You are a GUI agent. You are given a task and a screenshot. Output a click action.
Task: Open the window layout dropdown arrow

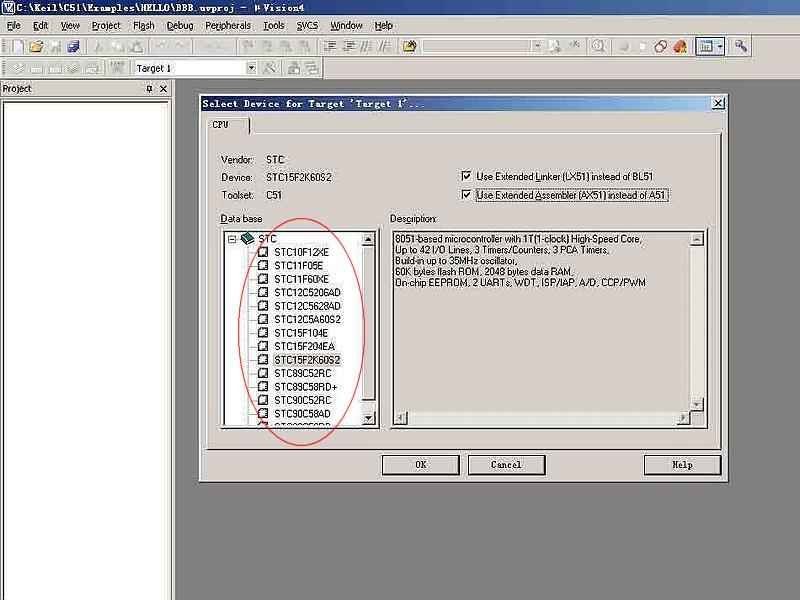pos(720,47)
